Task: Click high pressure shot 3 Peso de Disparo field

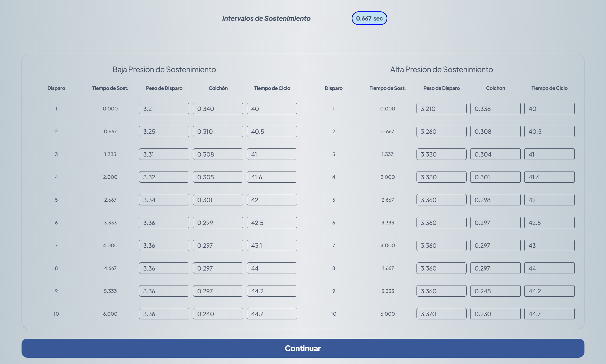Action: tap(441, 154)
